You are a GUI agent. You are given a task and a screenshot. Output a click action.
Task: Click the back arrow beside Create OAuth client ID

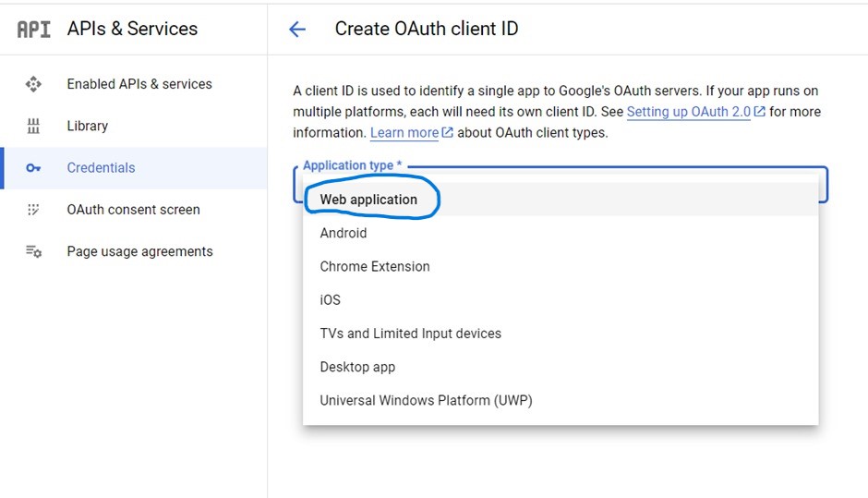point(297,30)
